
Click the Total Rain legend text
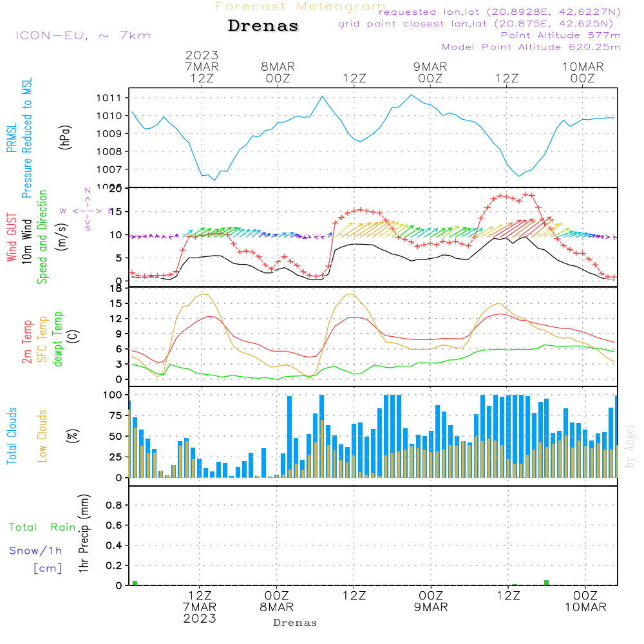click(43, 527)
